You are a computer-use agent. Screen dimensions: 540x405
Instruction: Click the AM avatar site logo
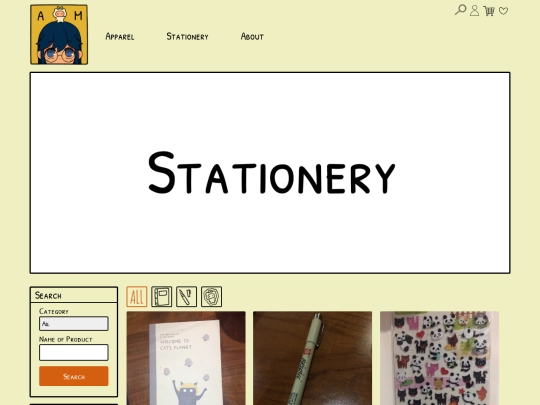(x=59, y=34)
